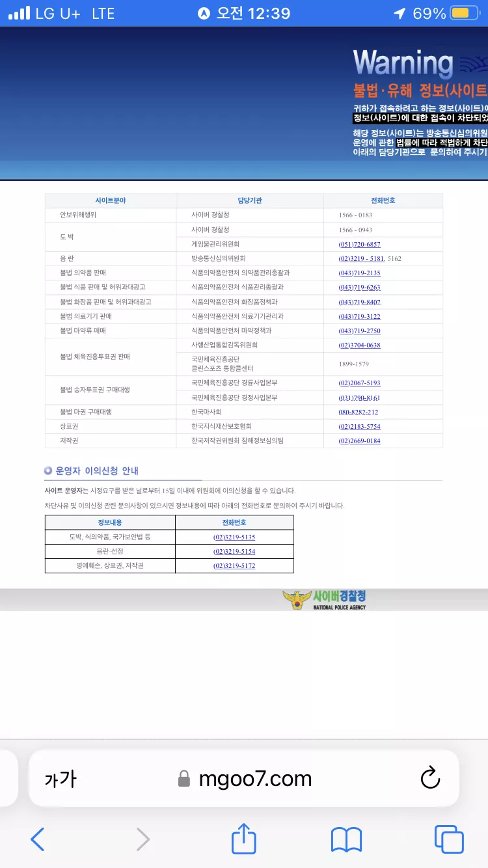Select the 전화번호 header of the agency table

(383, 200)
